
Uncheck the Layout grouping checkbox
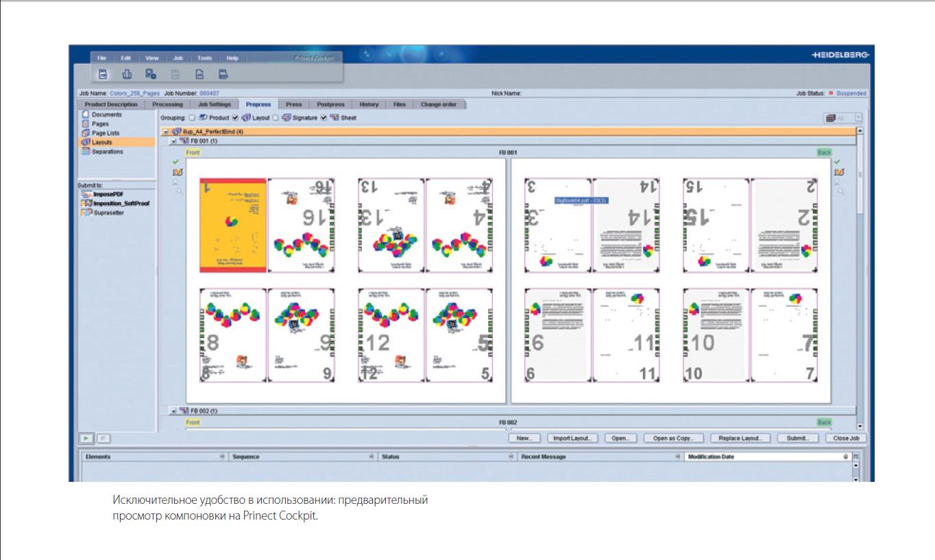pyautogui.click(x=235, y=118)
